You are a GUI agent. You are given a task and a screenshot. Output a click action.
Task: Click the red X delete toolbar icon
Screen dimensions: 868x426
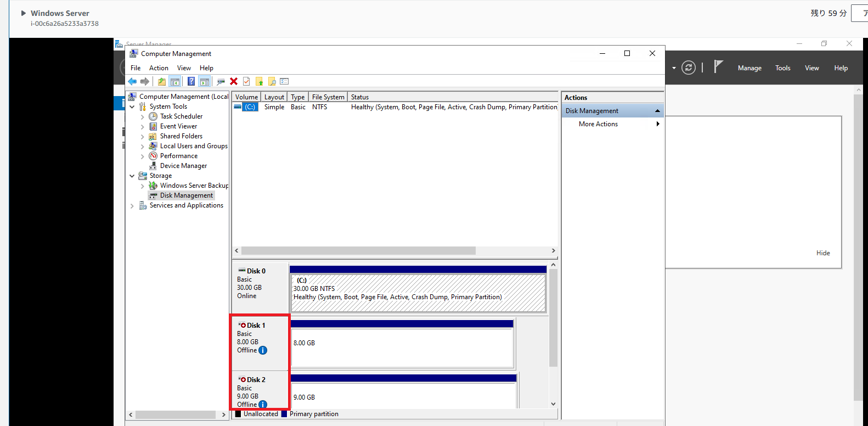click(x=234, y=81)
